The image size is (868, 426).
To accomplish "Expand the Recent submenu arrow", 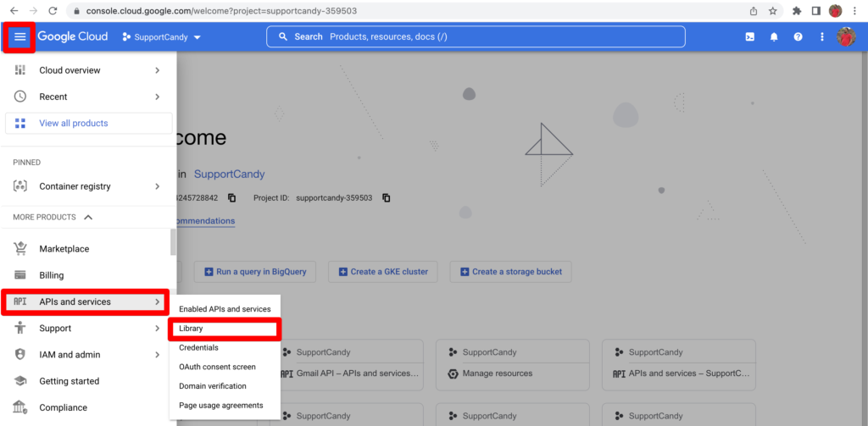I will (157, 97).
